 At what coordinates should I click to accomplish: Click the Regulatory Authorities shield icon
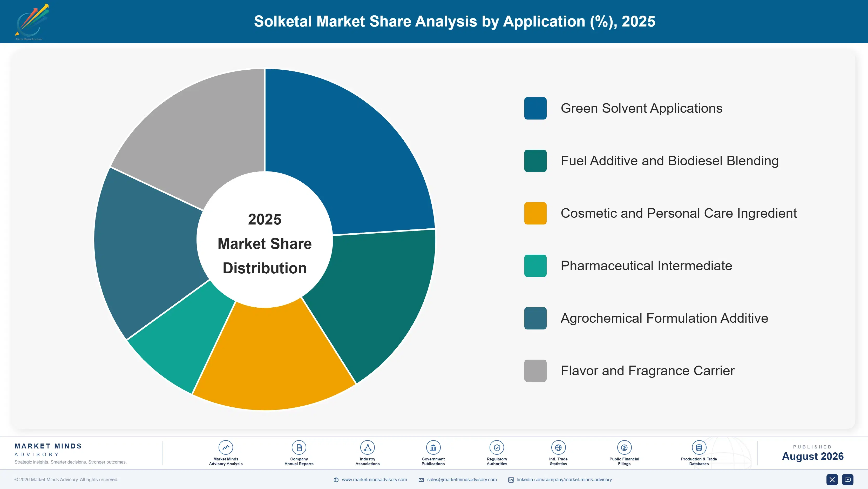pyautogui.click(x=497, y=447)
